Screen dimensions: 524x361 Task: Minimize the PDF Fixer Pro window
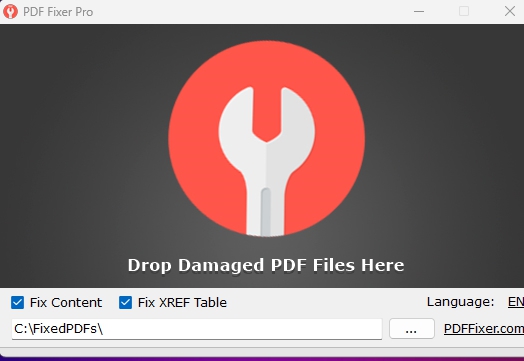coord(419,12)
